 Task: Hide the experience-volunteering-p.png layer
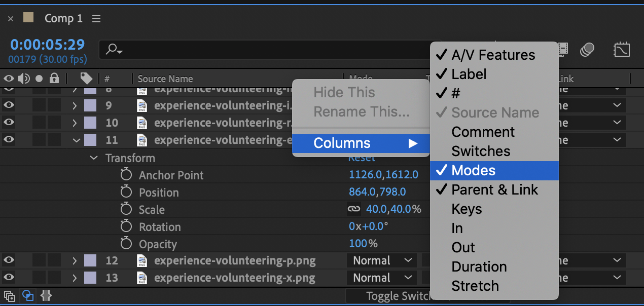point(9,260)
